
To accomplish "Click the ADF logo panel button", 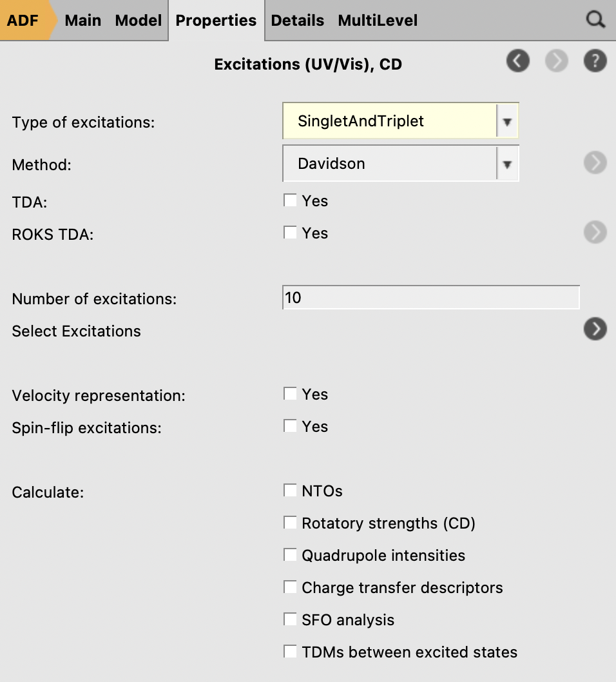I will (23, 21).
